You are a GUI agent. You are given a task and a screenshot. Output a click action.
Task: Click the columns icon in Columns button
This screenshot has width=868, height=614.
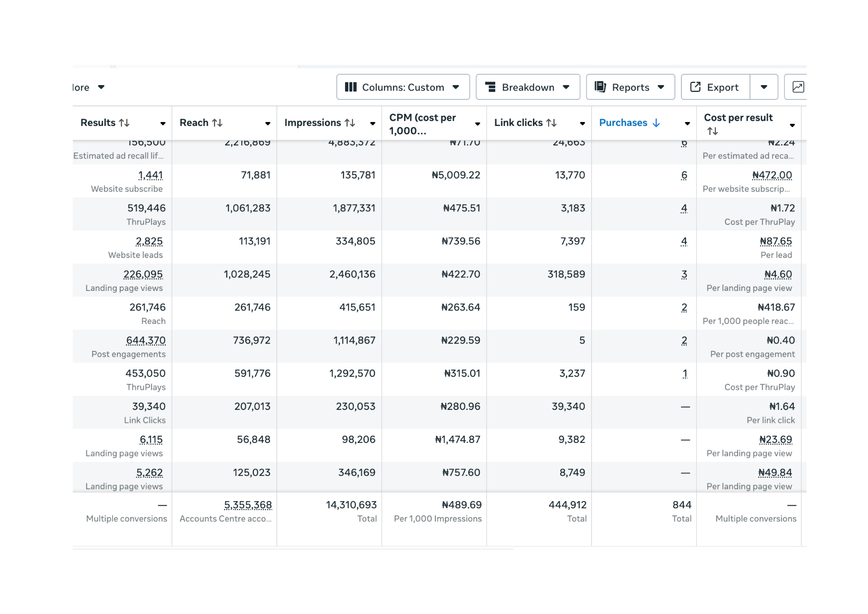[x=351, y=87]
